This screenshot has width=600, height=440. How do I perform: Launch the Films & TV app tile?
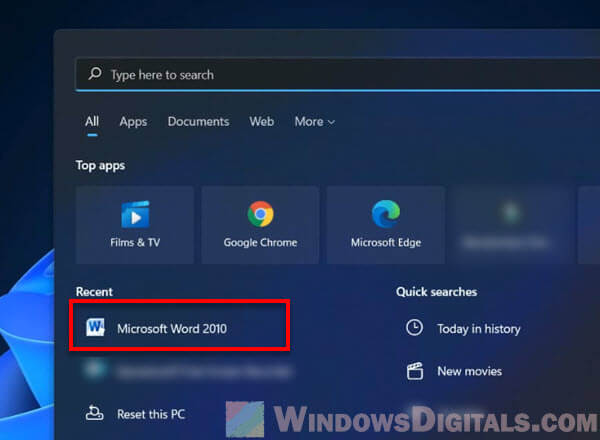pos(135,225)
